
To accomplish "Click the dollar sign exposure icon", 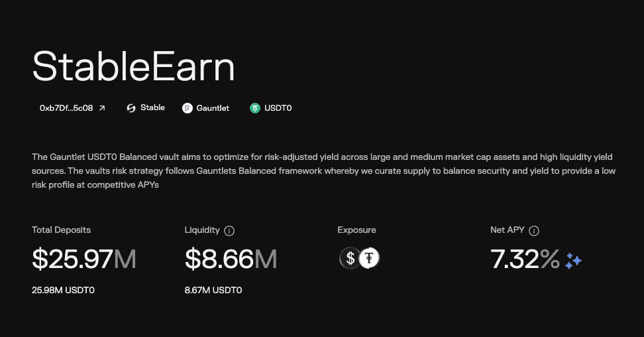I will point(350,258).
